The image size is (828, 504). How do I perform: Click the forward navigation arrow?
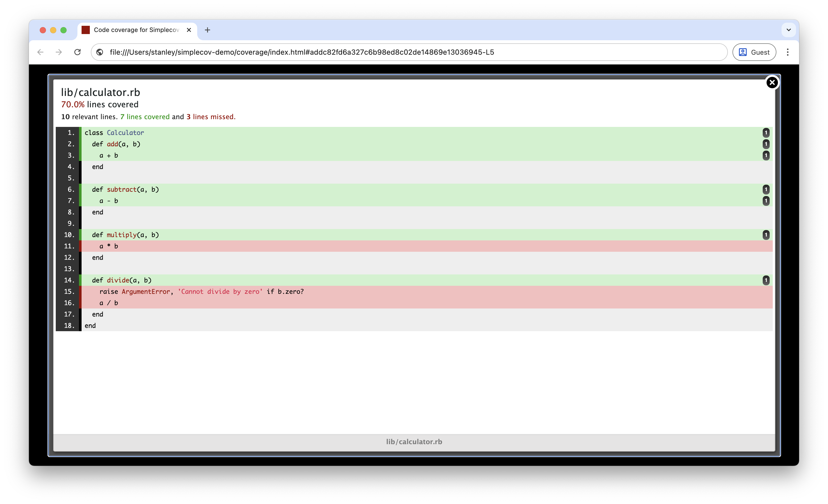pyautogui.click(x=59, y=52)
